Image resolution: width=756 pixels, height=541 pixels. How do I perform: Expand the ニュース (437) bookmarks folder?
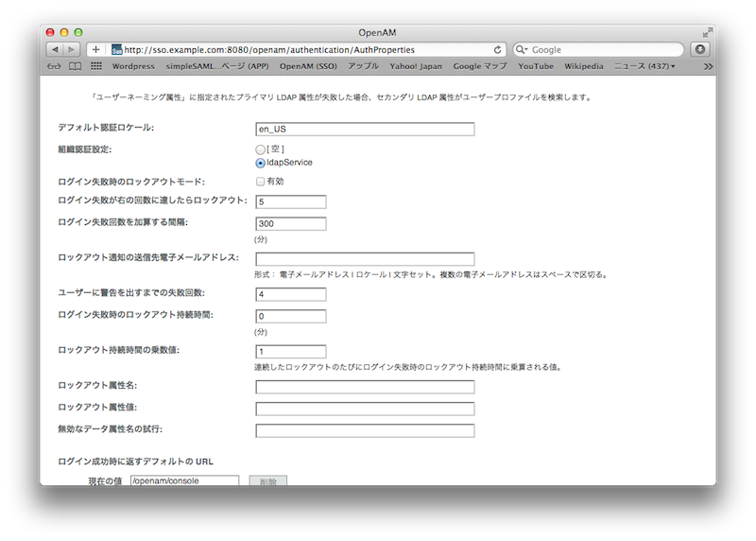(644, 66)
